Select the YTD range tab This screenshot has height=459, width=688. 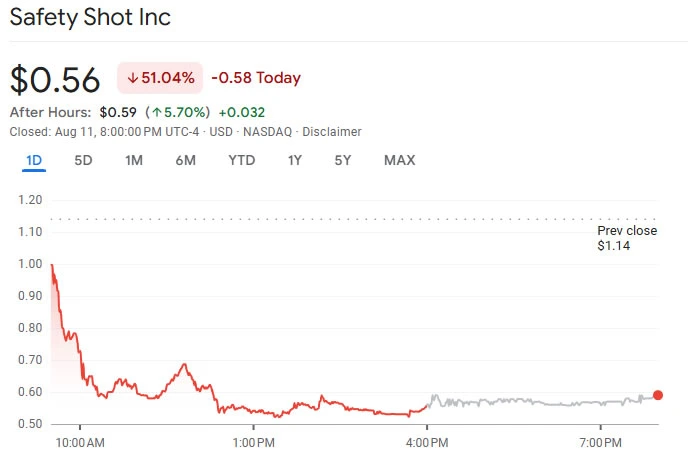pyautogui.click(x=241, y=161)
